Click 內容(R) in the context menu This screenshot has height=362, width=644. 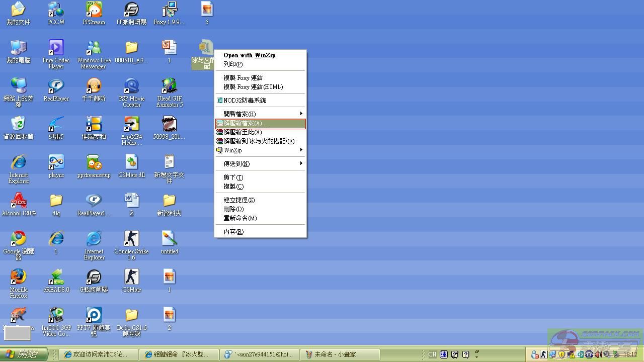[x=233, y=232]
